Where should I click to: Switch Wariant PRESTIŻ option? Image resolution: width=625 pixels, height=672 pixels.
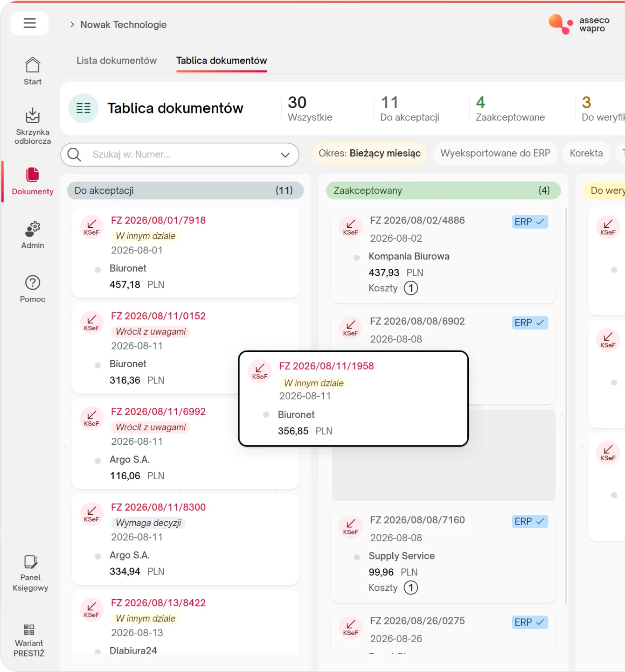pyautogui.click(x=29, y=641)
